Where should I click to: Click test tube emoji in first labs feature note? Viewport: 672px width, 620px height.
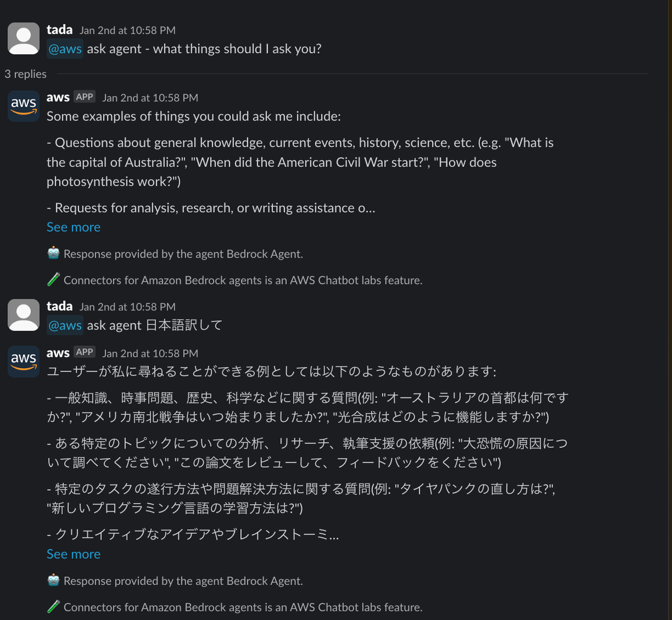(53, 280)
